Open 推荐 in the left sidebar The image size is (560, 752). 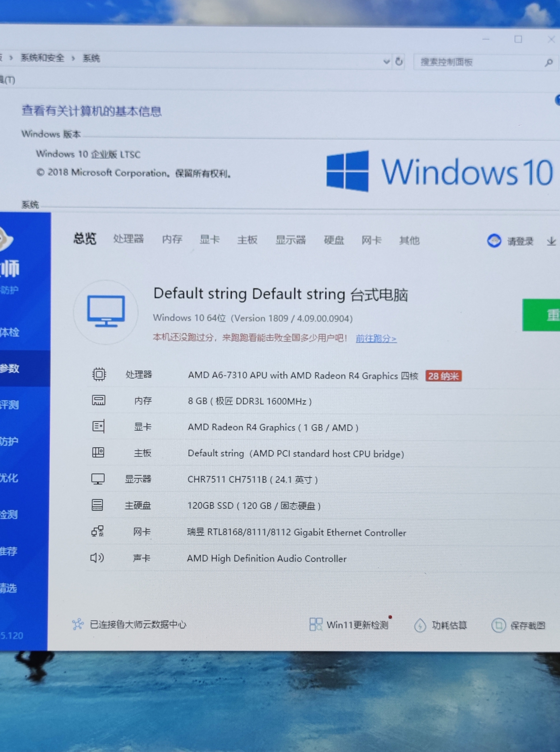(9, 551)
